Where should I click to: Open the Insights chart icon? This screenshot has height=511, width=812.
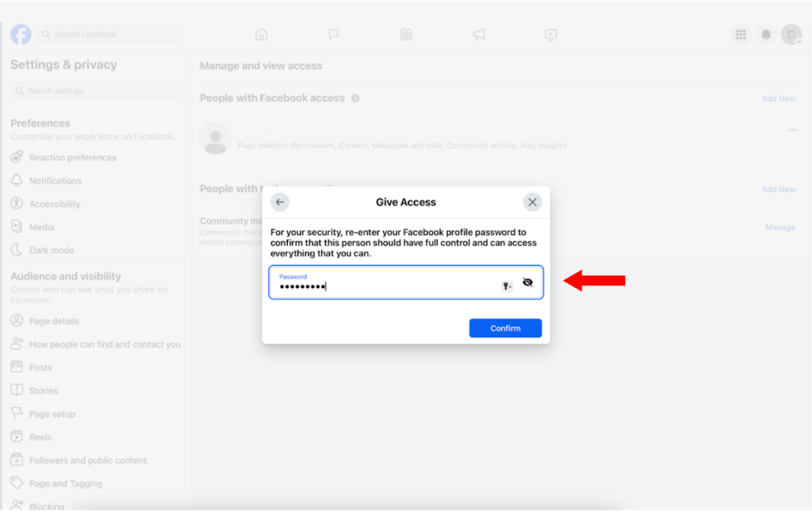[406, 35]
